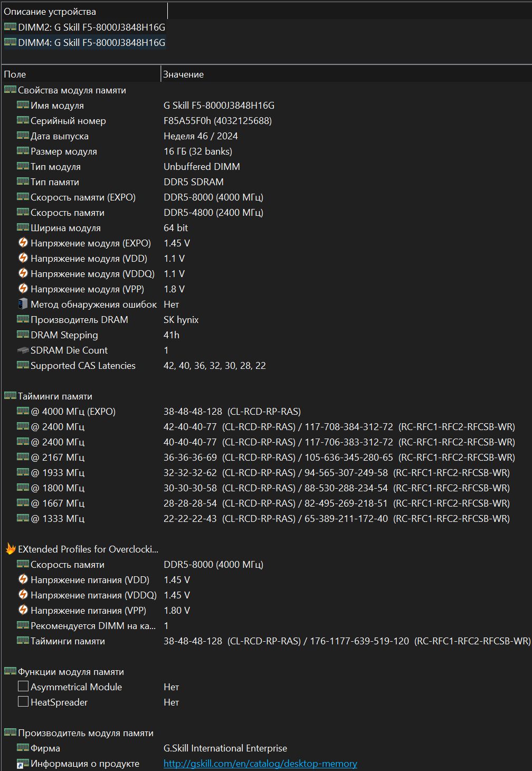
Task: Select the @ 1667 МГц timing row
Action: pos(266,503)
